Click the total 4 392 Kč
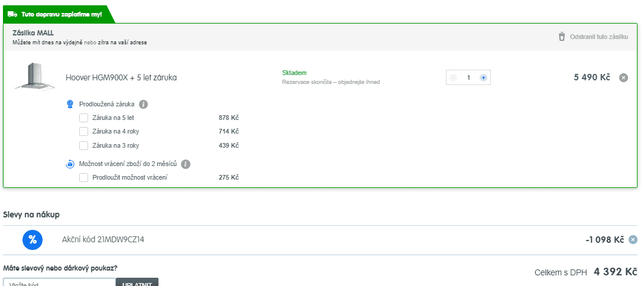 click(615, 272)
